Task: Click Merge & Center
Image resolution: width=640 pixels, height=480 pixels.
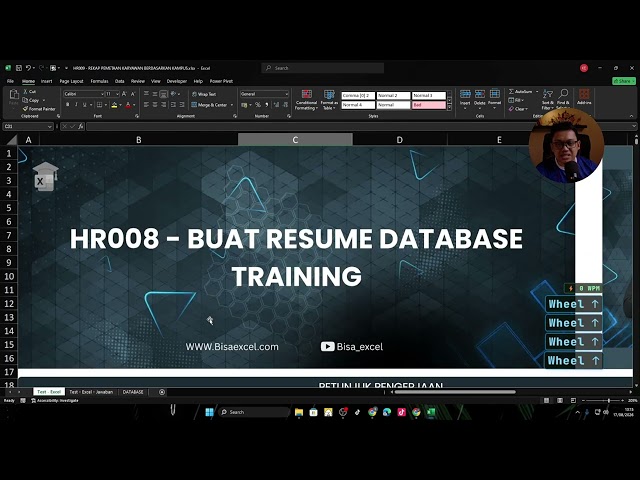Action: coord(209,105)
